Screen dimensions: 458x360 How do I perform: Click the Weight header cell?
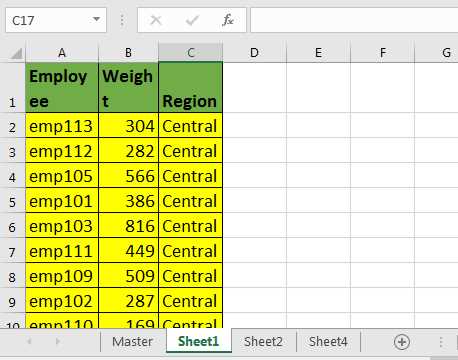129,88
